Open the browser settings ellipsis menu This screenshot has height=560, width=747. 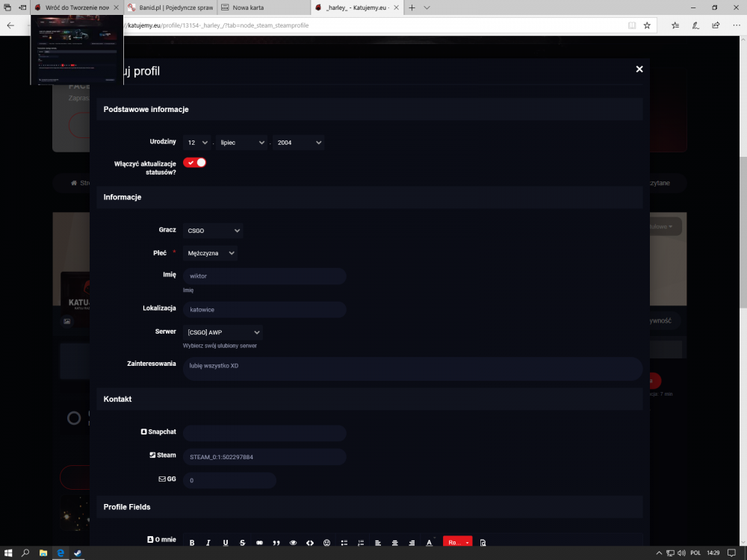tap(737, 25)
